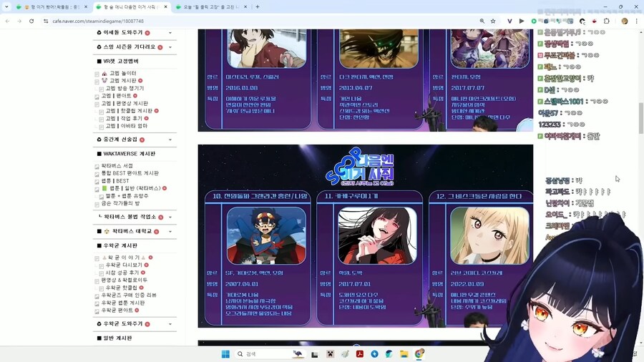Click the blonde girl anime thumbnail in card 12
This screenshot has width=644, height=362.
489,235
